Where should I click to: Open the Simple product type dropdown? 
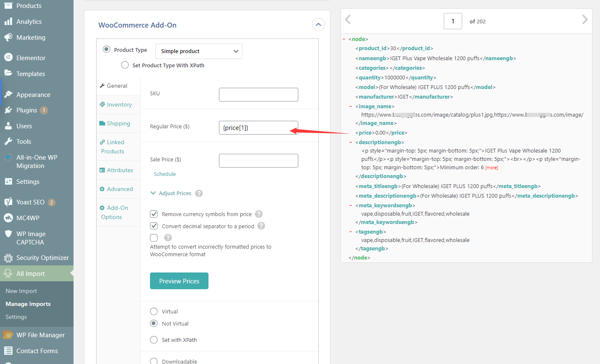tap(199, 51)
